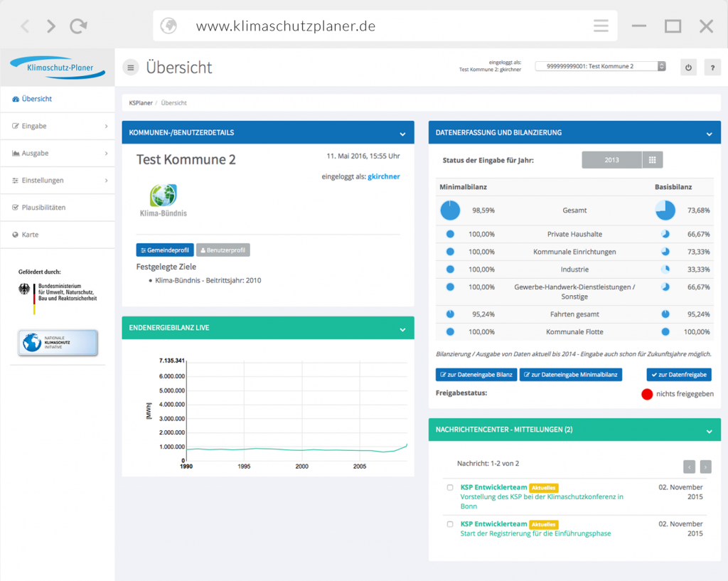Go to previous message page arrow
The width and height of the screenshot is (728, 581).
tap(689, 467)
